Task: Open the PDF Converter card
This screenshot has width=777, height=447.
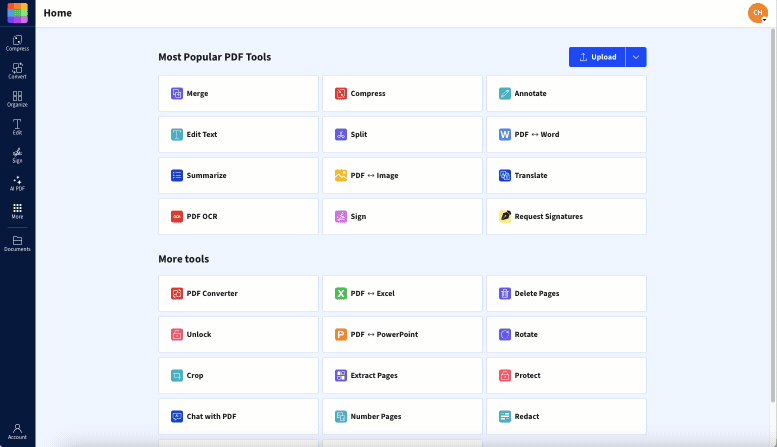Action: (x=238, y=293)
